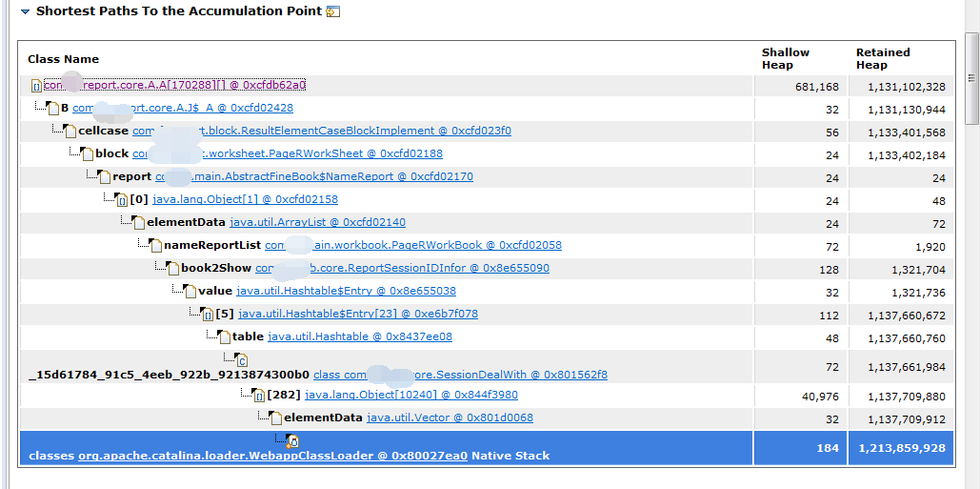
Task: Open the java.util.Vector @ 0x801d0068 link
Action: pos(450,418)
